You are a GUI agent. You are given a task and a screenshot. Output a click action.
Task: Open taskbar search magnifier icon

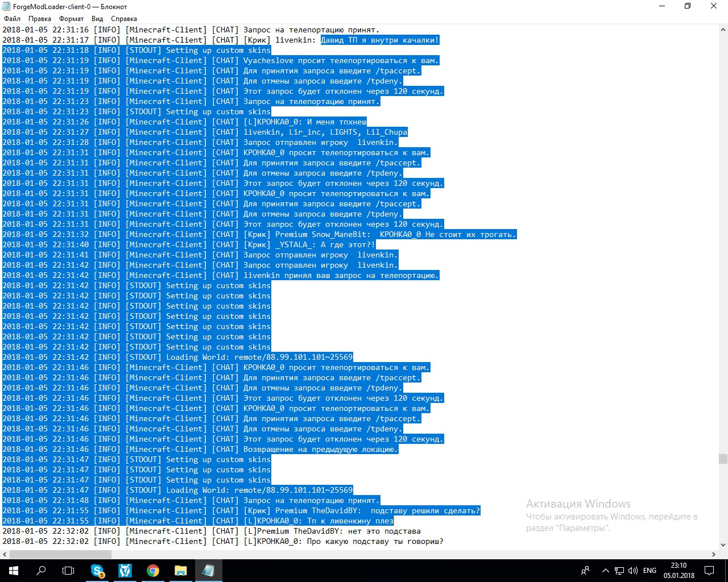[x=41, y=570]
